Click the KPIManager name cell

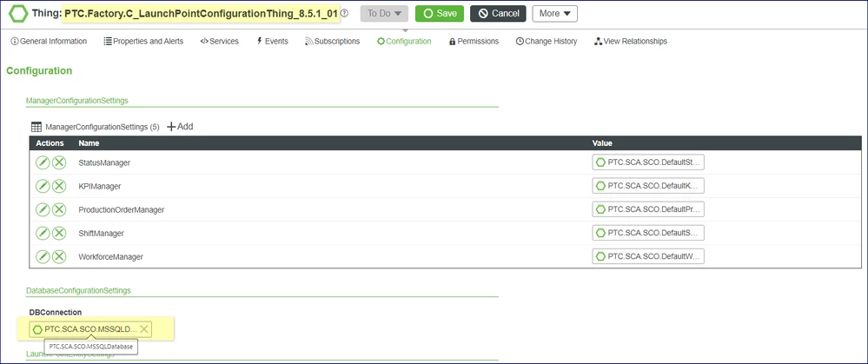coord(100,187)
